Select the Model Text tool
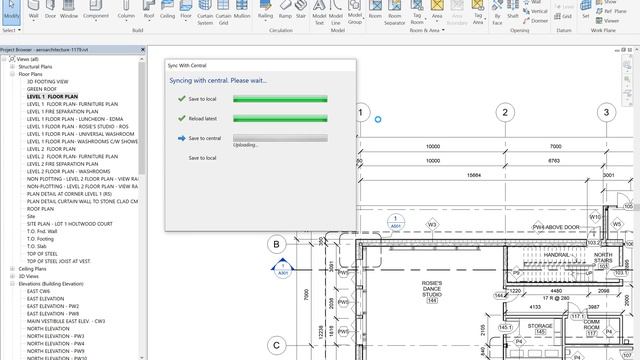Image resolution: width=640 pixels, height=360 pixels. 319,13
